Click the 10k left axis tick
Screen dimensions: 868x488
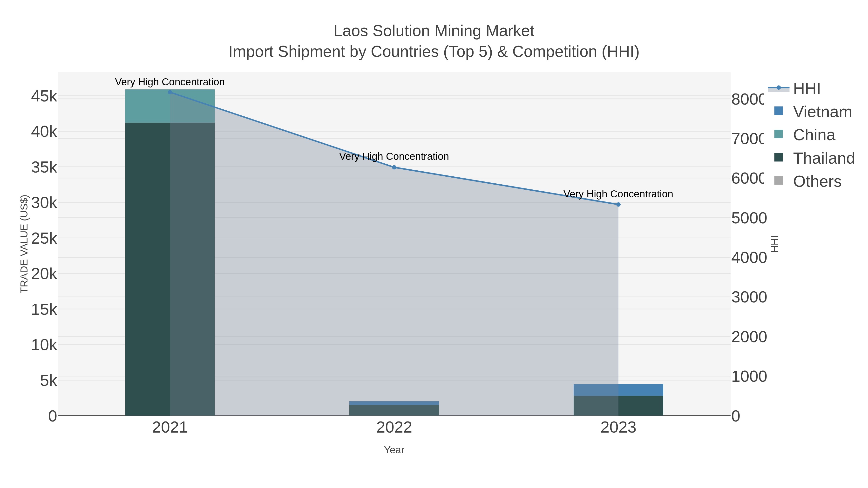coord(44,345)
